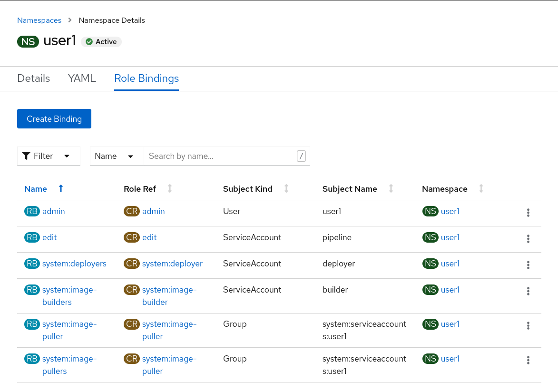558x392 pixels.
Task: Sort table by Role Ref column icon
Action: click(x=170, y=189)
